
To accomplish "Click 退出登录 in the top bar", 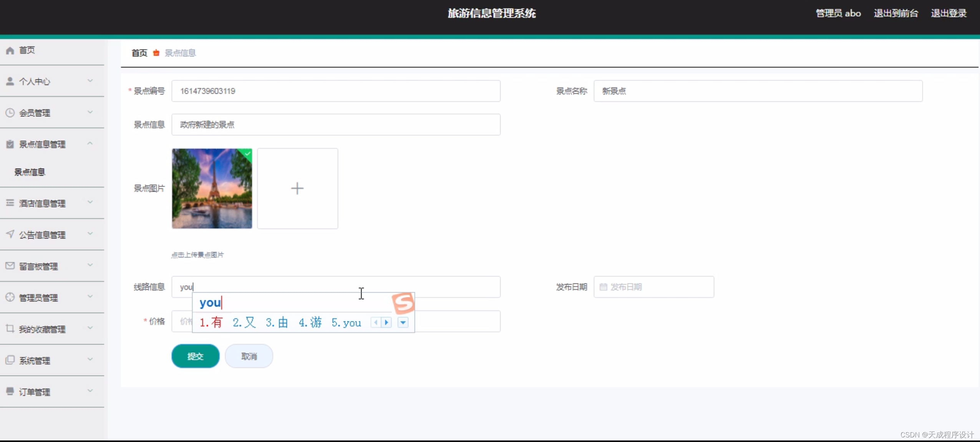I will click(x=948, y=13).
